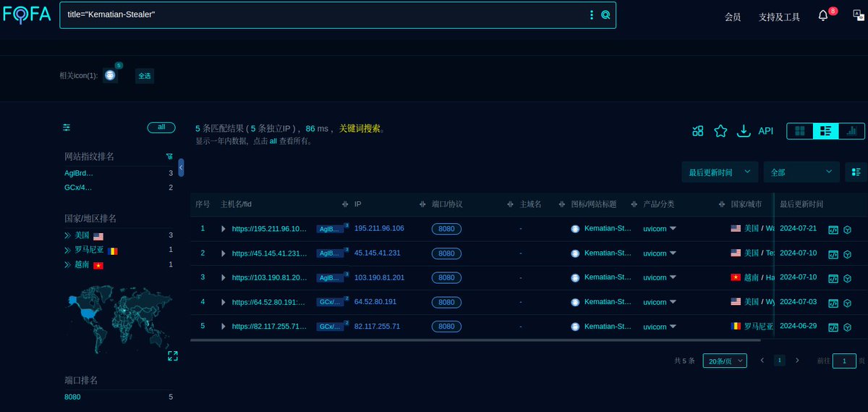The width and height of the screenshot is (868, 412).
Task: Select the related favicon icon thumbnail
Action: [x=110, y=75]
